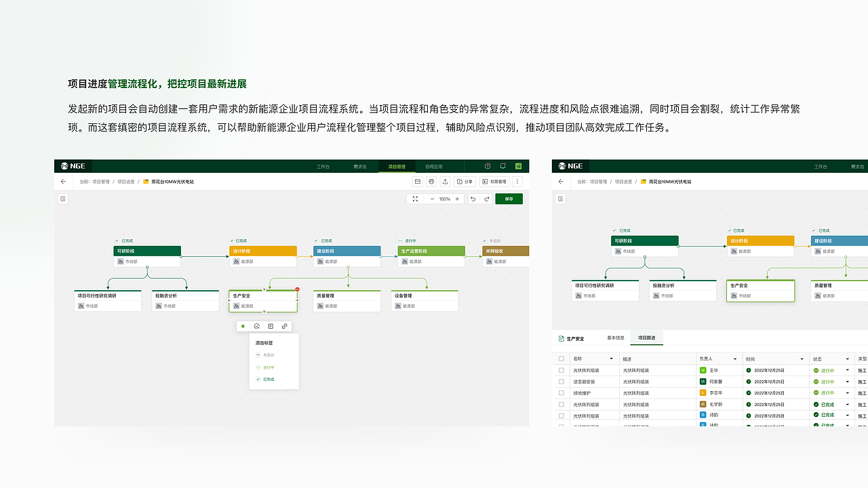Select the 已完成 tag option
Screen dimensions: 868x488
(x=265, y=380)
